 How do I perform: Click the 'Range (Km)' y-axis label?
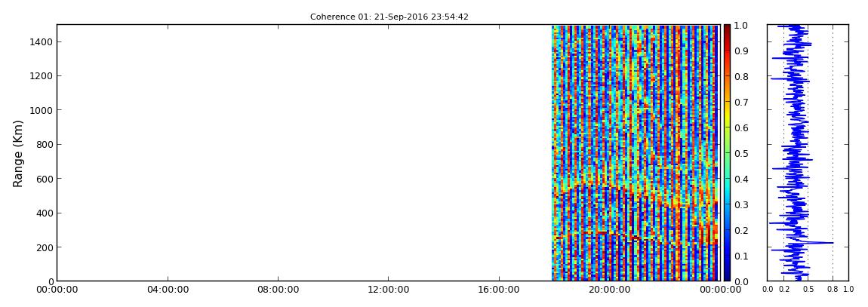point(18,153)
